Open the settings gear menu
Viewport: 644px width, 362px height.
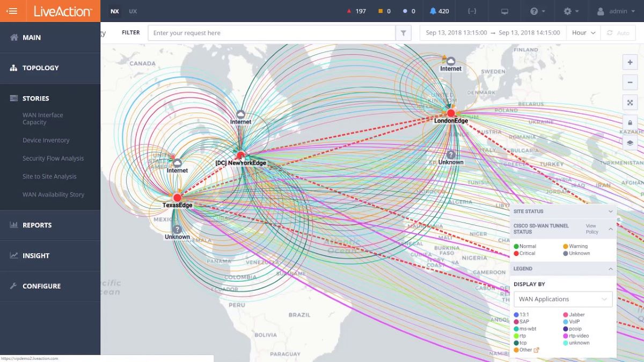tap(570, 11)
